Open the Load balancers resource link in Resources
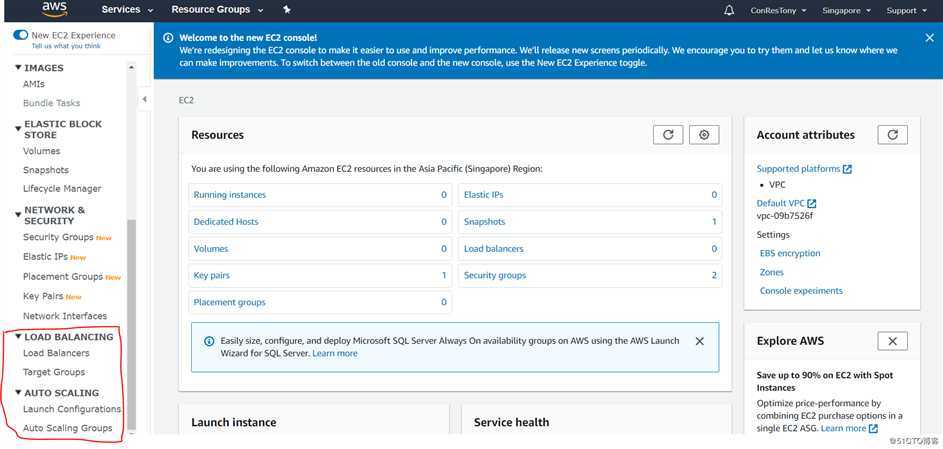943x449 pixels. point(494,249)
